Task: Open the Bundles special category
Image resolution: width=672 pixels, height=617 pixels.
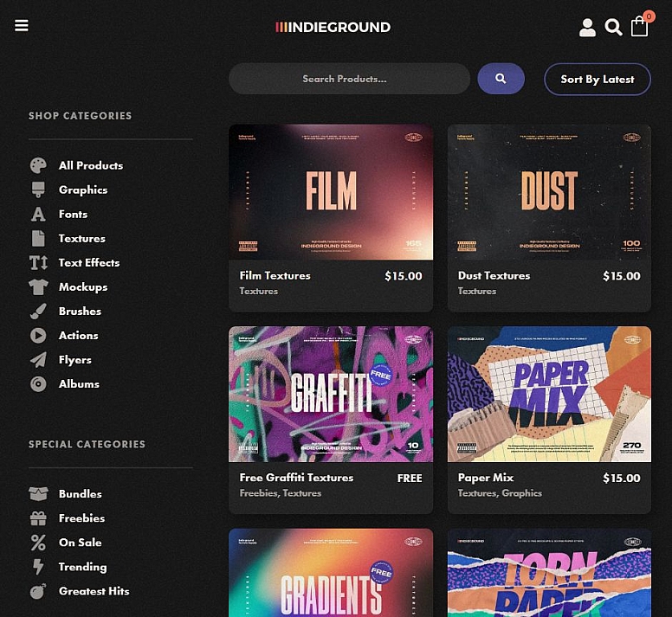Action: [81, 493]
